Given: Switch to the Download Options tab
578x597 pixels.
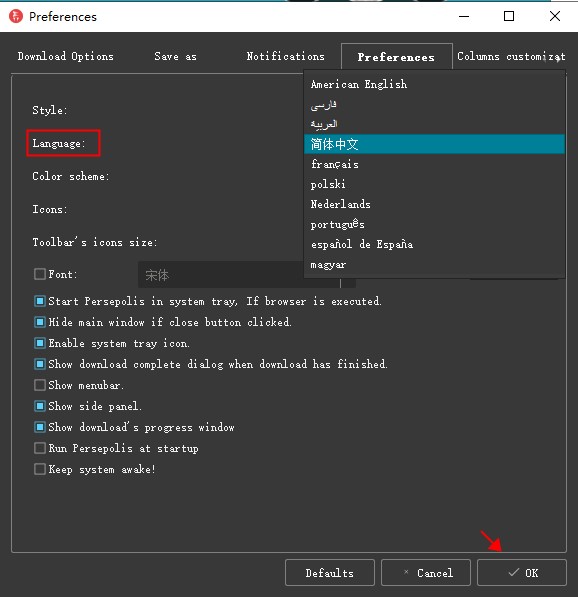Looking at the screenshot, I should [65, 56].
